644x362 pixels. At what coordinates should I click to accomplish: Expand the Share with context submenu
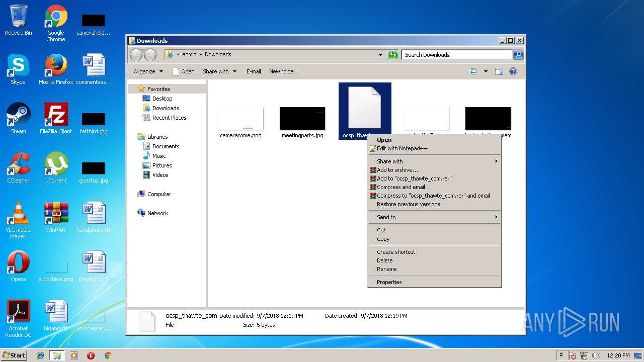pyautogui.click(x=435, y=161)
